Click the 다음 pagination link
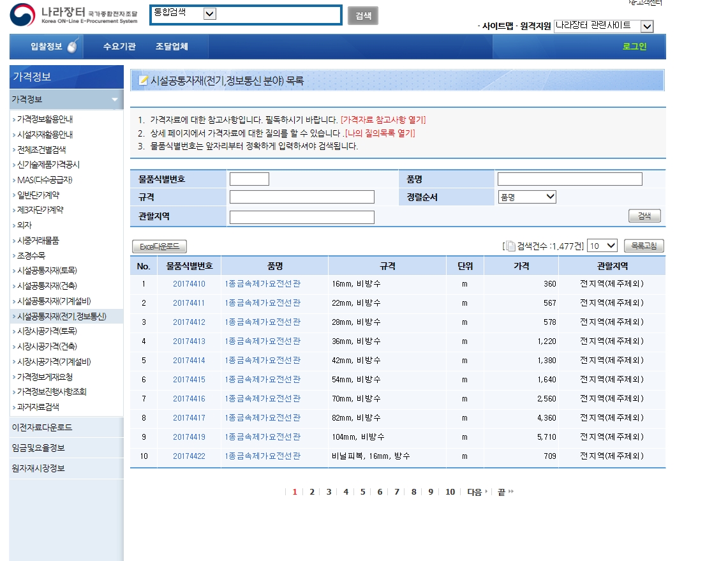Screen dimensions: 728x561 (477, 492)
